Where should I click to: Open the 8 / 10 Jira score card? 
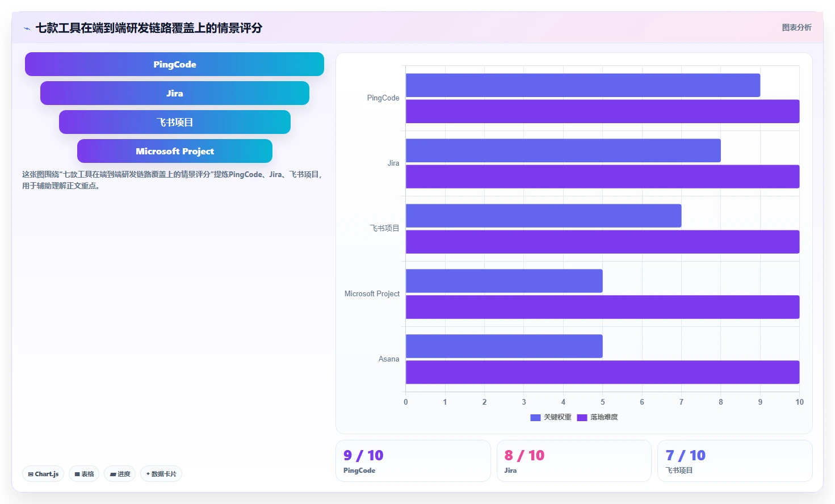(x=574, y=461)
